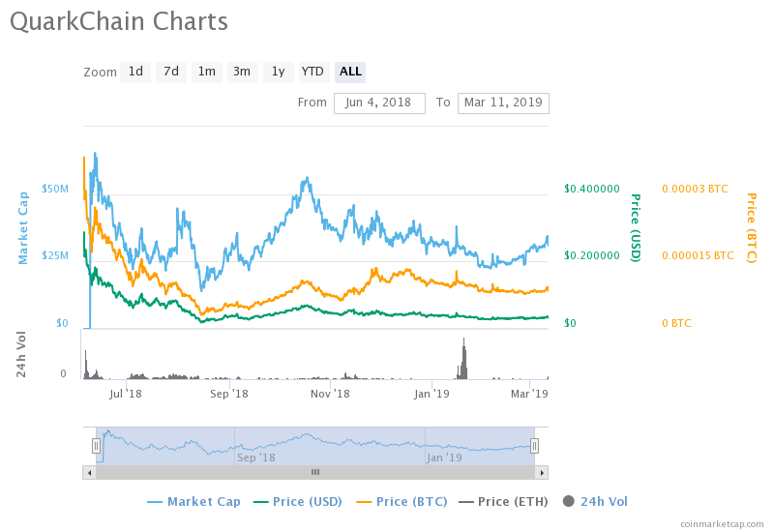Screen dimensions: 774x532
Task: Click the Sep '18 label in navigator
Action: [256, 458]
